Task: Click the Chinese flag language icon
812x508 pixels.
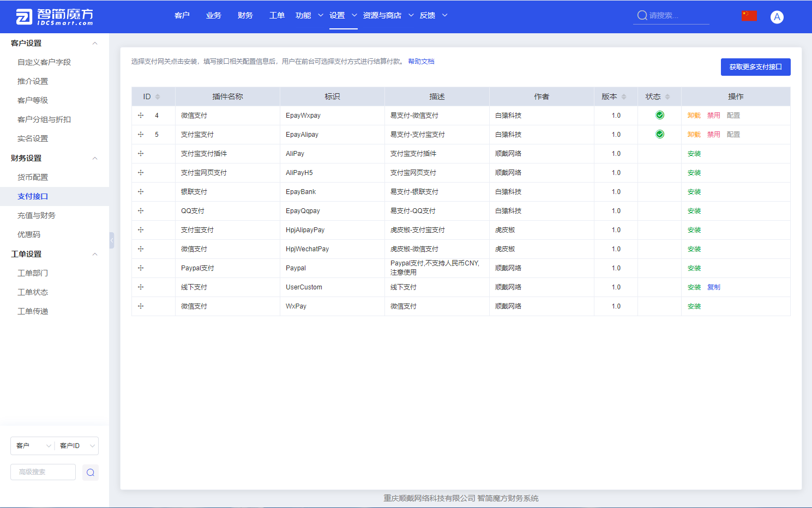Action: point(749,15)
